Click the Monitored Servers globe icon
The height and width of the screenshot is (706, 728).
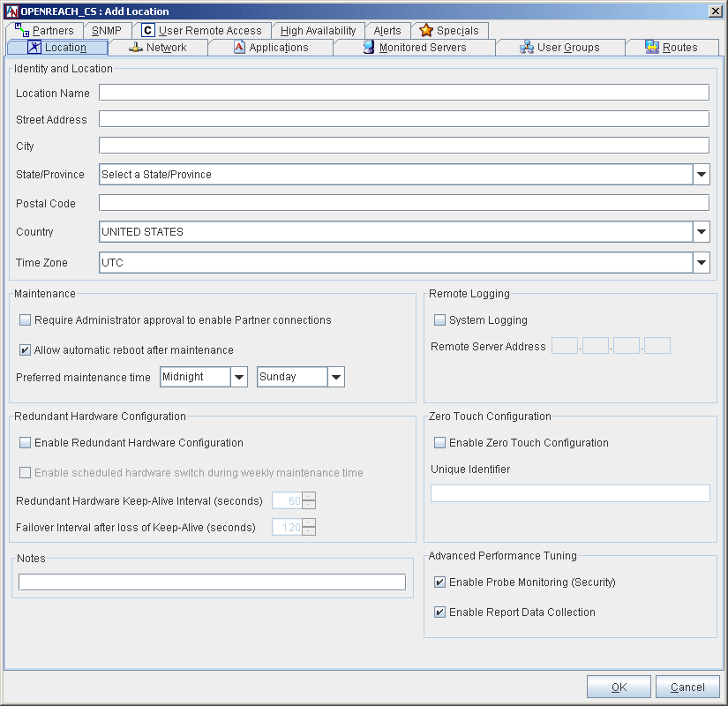coord(368,48)
